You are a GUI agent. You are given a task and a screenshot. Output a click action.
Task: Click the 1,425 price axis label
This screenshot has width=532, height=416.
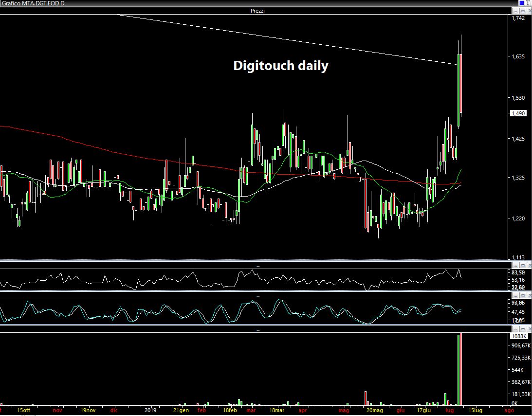pos(518,139)
